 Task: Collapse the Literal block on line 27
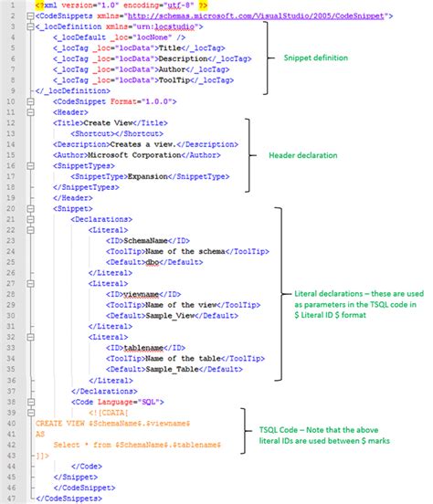[x=30, y=283]
